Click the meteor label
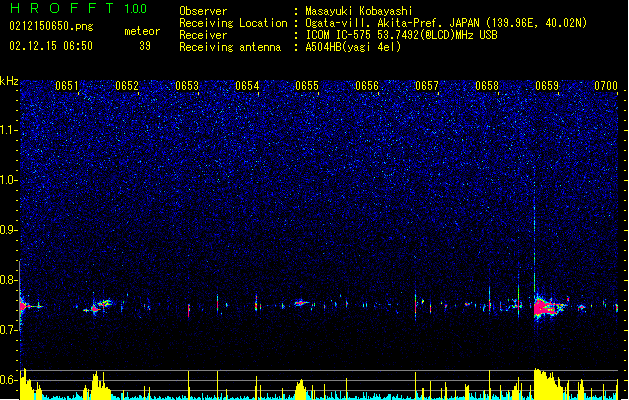 tap(142, 31)
